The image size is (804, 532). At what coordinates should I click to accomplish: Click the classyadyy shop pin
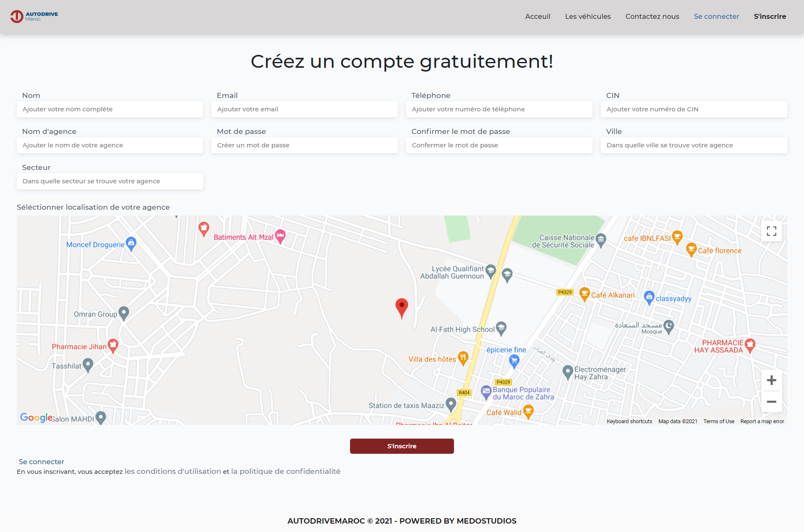[x=649, y=298]
